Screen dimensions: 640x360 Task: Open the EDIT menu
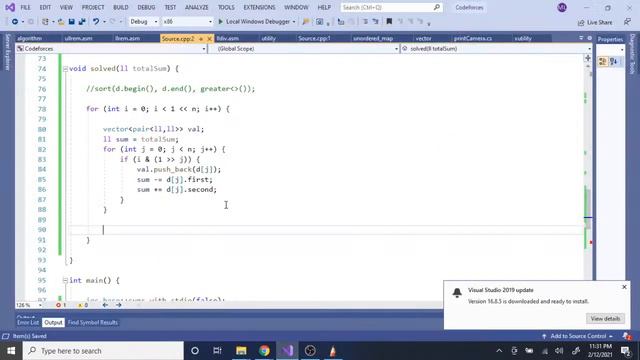pos(45,7)
